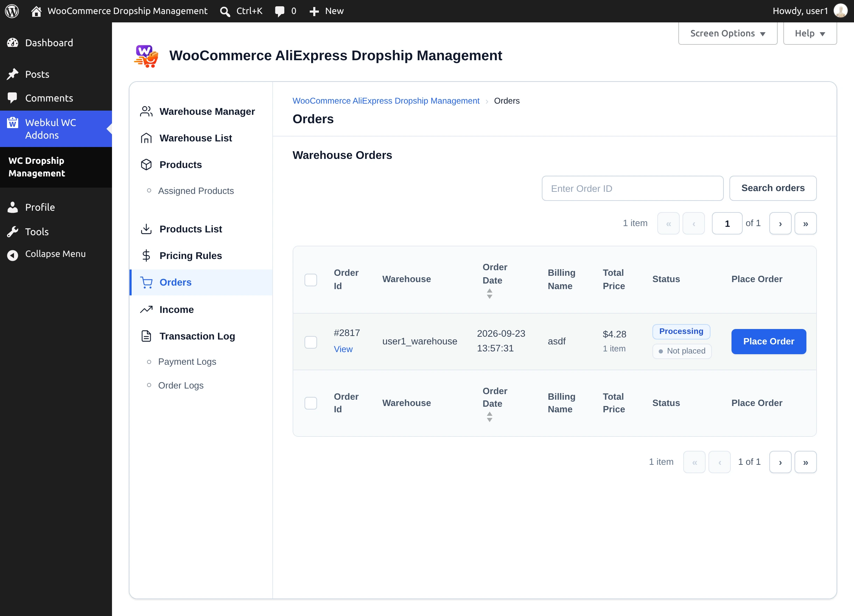Open the View link for order #2817
This screenshot has width=854, height=616.
click(x=343, y=349)
